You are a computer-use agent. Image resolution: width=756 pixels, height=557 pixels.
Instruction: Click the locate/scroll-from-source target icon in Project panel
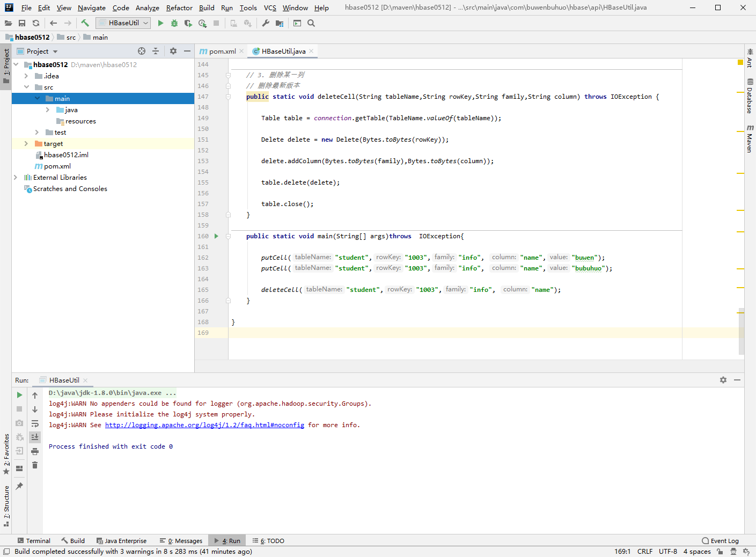tap(142, 51)
